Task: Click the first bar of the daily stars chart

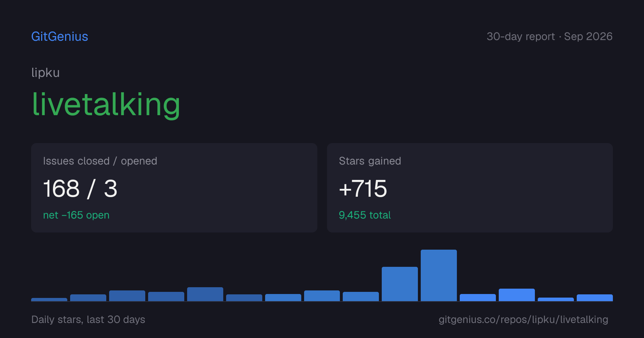Action: (49, 299)
